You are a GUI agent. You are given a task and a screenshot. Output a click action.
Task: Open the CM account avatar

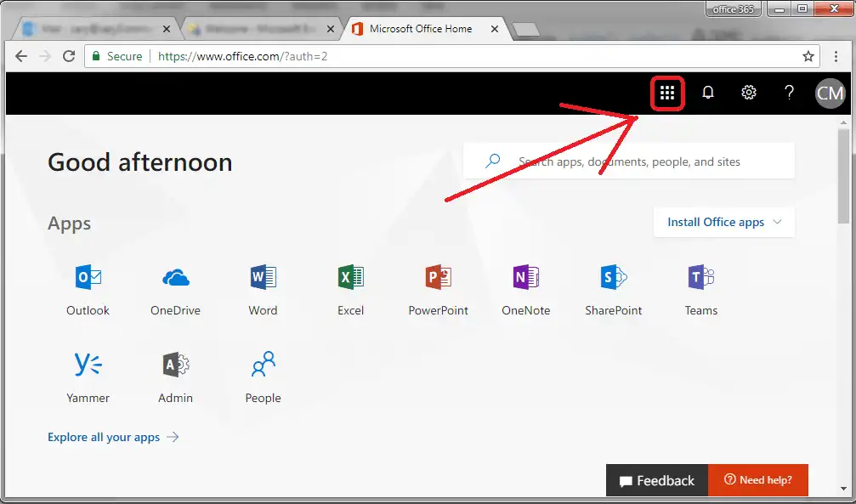830,93
